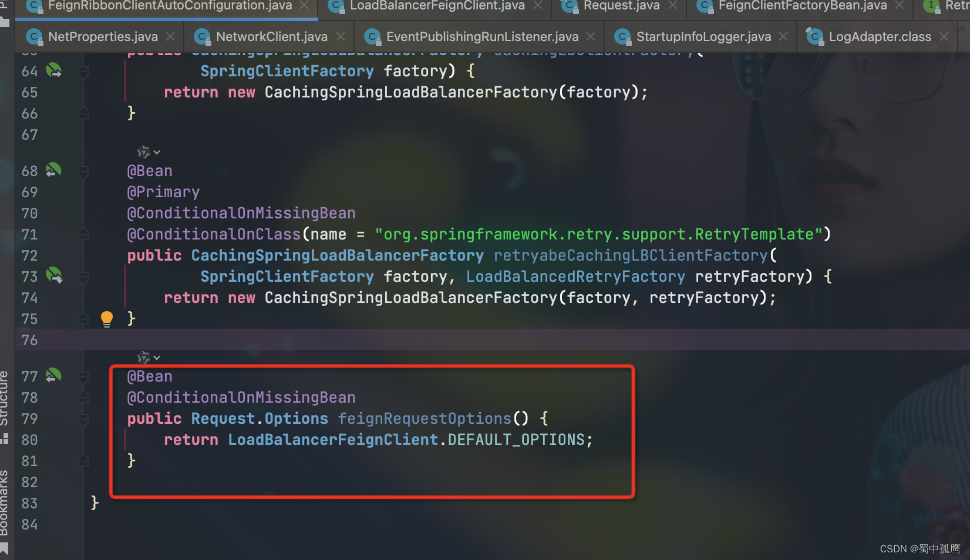Collapse fold marker at line 66
The image size is (970, 560).
click(x=83, y=113)
